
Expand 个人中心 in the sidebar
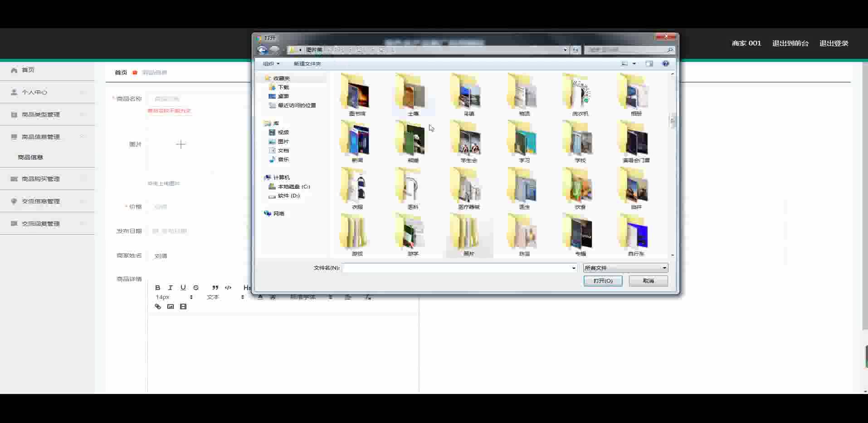click(x=47, y=92)
